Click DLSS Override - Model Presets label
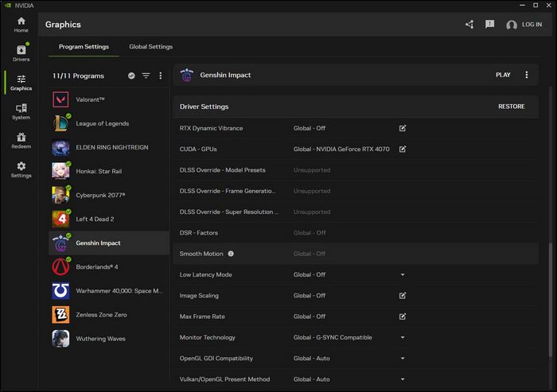The image size is (557, 392). (x=222, y=170)
